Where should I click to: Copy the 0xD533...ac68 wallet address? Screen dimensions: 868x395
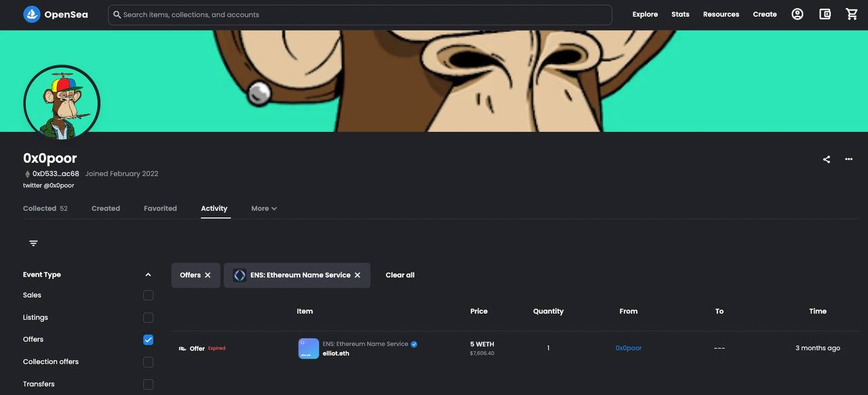click(x=56, y=174)
